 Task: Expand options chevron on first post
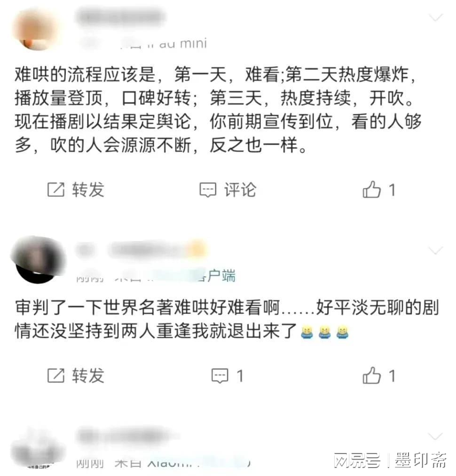[436, 17]
